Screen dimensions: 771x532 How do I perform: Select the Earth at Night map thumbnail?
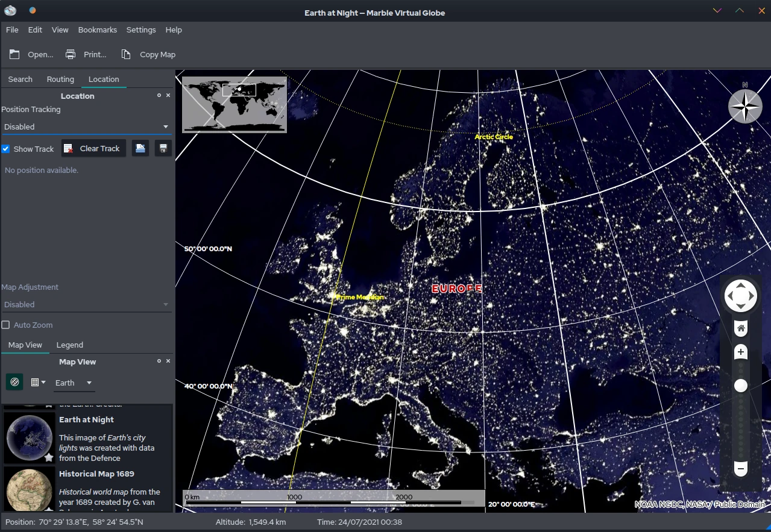pos(30,438)
